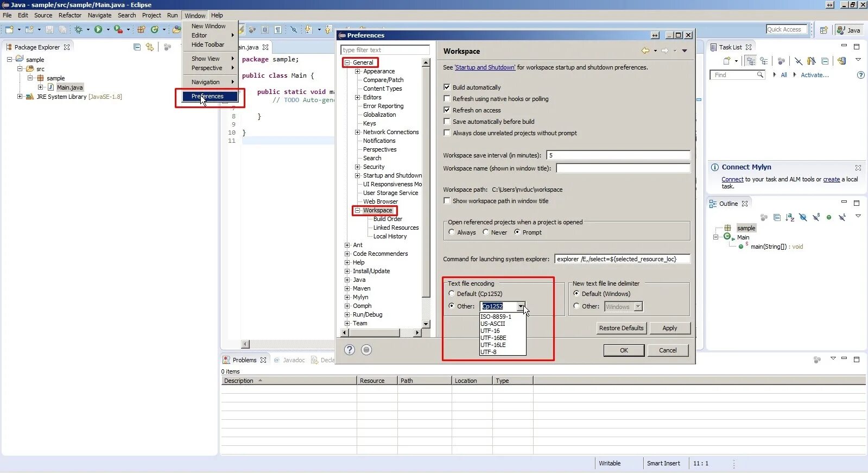Toggle Outline alphabetical sort icon
The width and height of the screenshot is (868, 473).
790,217
